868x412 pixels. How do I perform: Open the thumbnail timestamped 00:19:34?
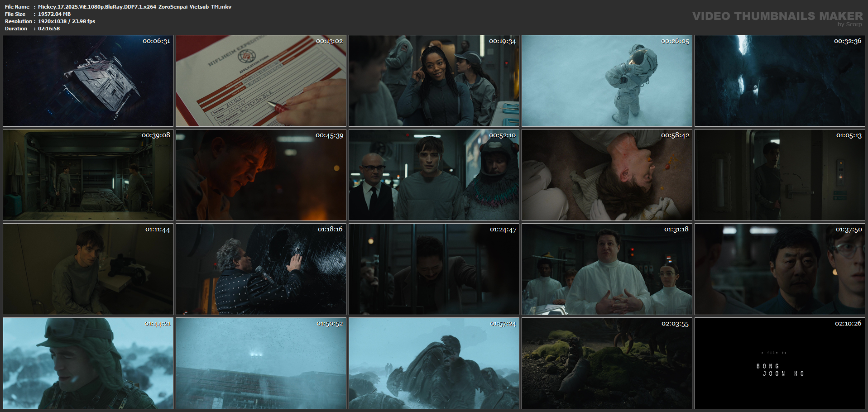(x=434, y=81)
